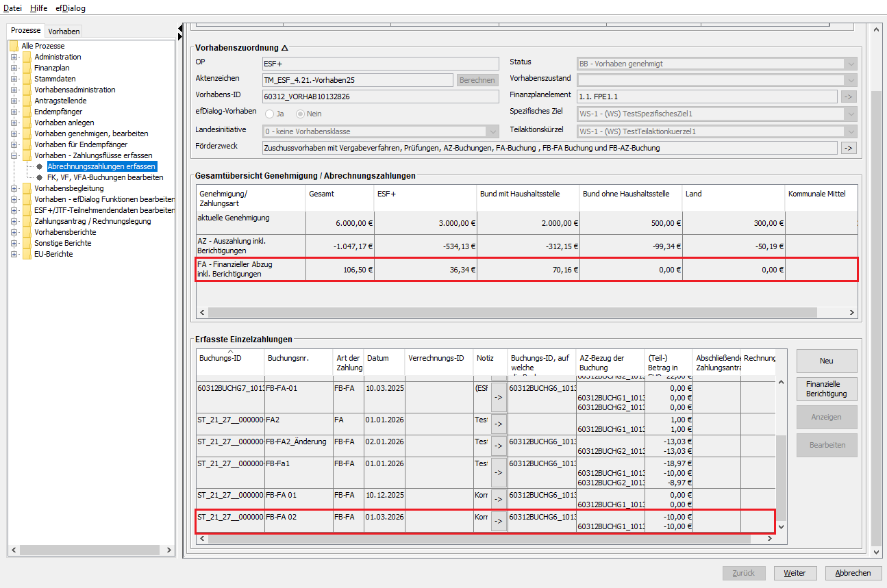Image resolution: width=887 pixels, height=588 pixels.
Task: Click the Weiter button
Action: (795, 573)
